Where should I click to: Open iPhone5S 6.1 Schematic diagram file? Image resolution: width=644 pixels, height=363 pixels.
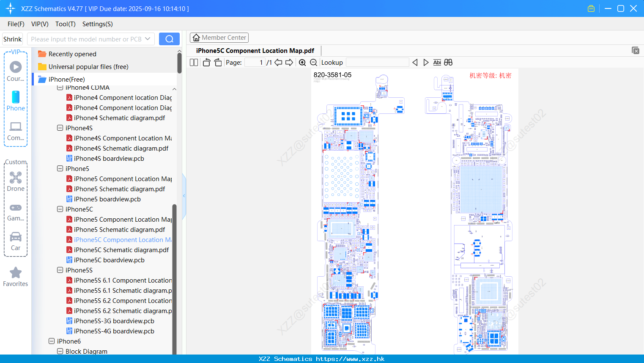(123, 291)
